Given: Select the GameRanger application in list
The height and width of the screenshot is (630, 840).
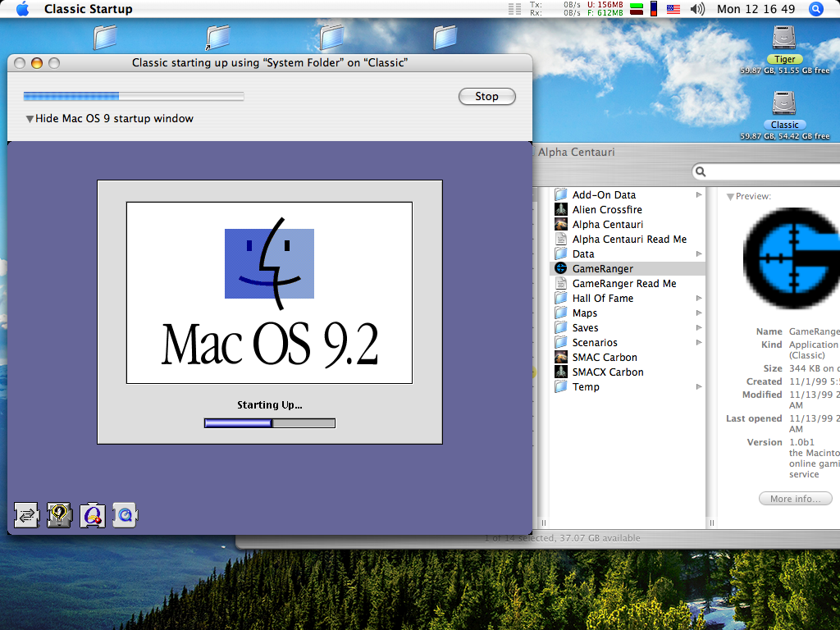Looking at the screenshot, I should tap(602, 268).
